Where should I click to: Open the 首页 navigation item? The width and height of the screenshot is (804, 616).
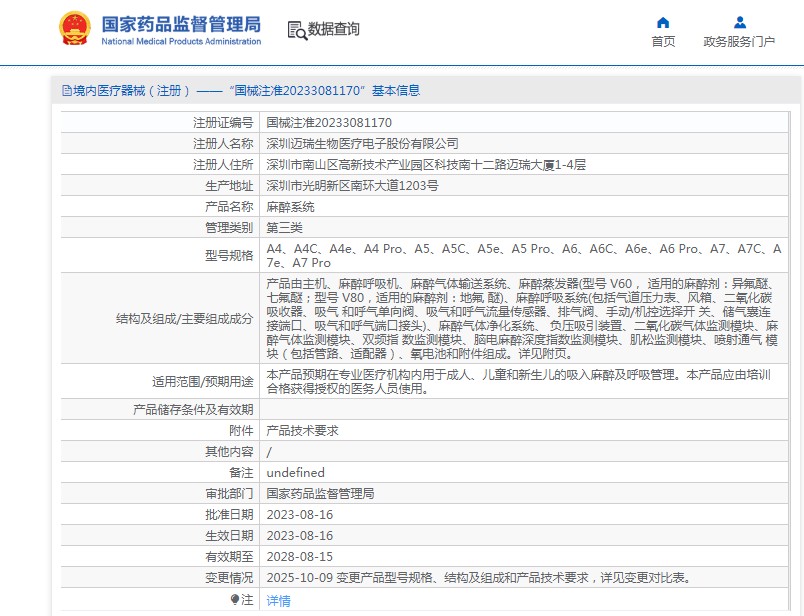(663, 41)
